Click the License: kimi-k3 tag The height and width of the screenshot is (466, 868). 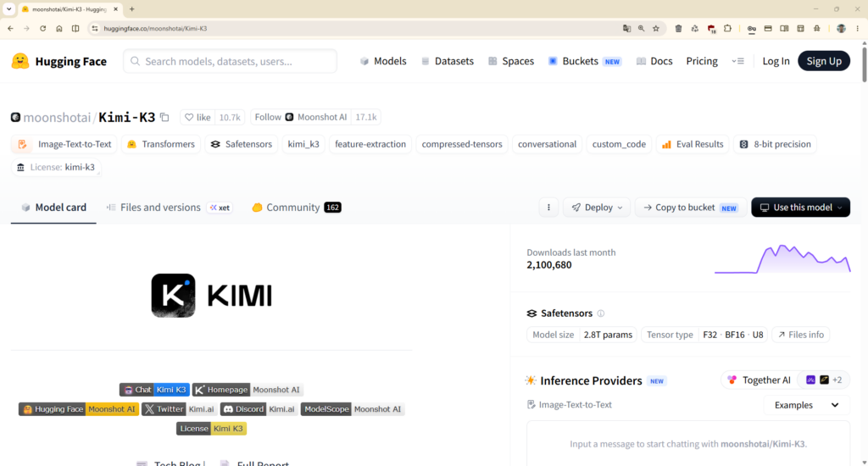click(56, 167)
